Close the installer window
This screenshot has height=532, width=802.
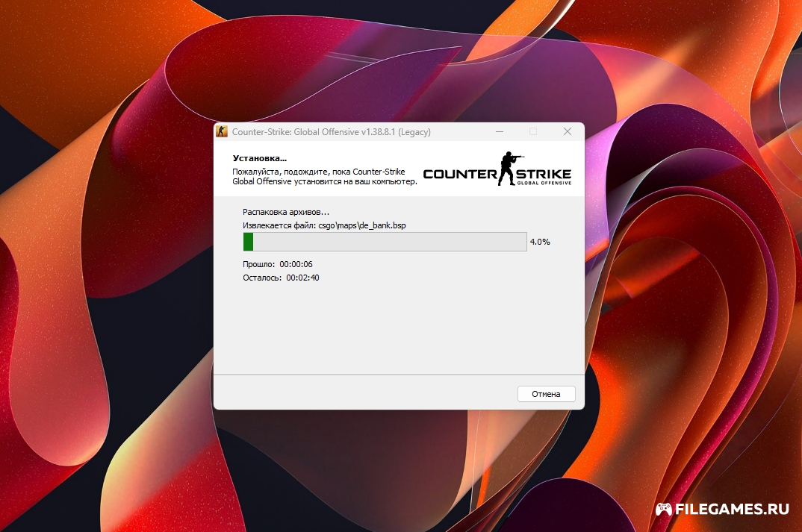point(568,132)
